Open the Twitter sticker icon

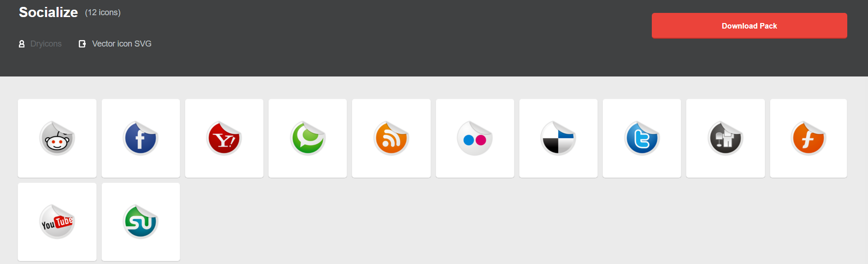click(642, 138)
